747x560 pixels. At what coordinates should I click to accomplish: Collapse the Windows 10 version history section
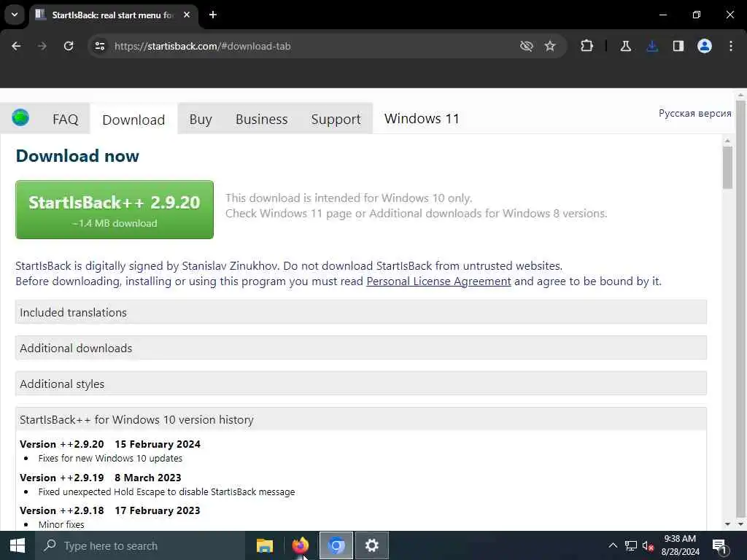pos(361,419)
